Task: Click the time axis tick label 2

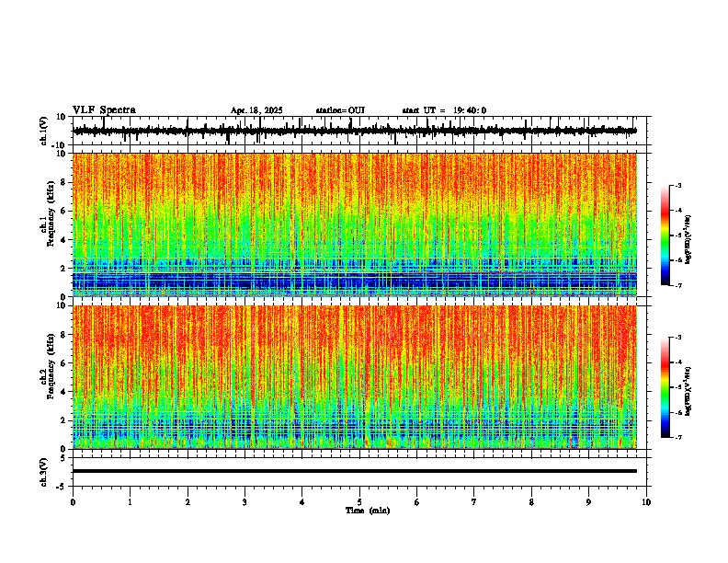Action: tap(188, 502)
